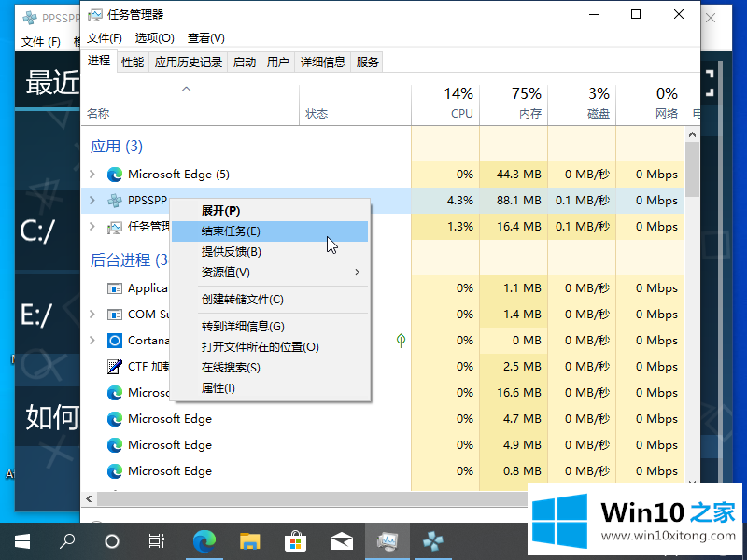Open Cortana circle on the taskbar
The height and width of the screenshot is (560, 747).
pyautogui.click(x=112, y=541)
